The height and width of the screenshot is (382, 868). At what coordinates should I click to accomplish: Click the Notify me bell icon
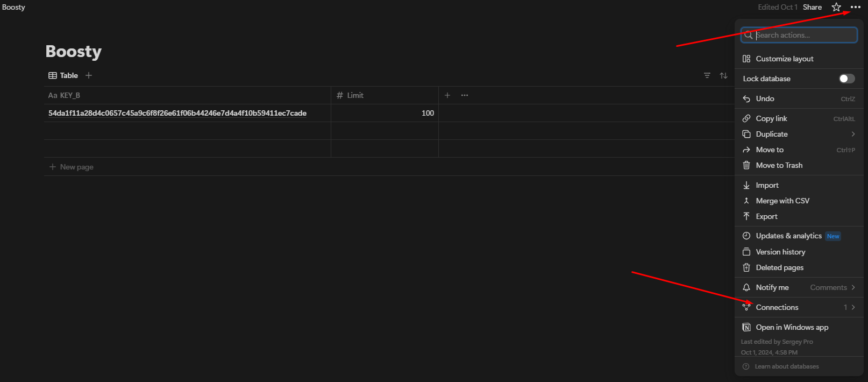[x=746, y=287]
